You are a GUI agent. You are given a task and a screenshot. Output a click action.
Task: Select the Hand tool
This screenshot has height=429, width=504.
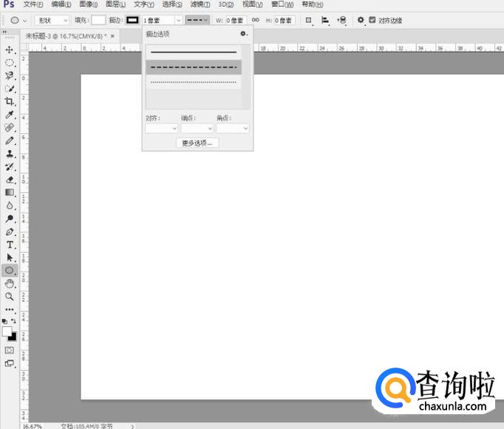pyautogui.click(x=10, y=283)
